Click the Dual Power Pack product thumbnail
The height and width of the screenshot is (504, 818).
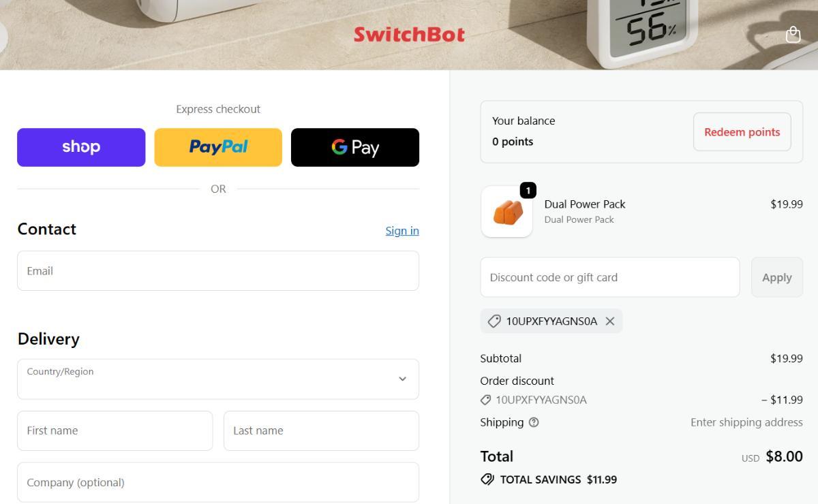tap(506, 212)
